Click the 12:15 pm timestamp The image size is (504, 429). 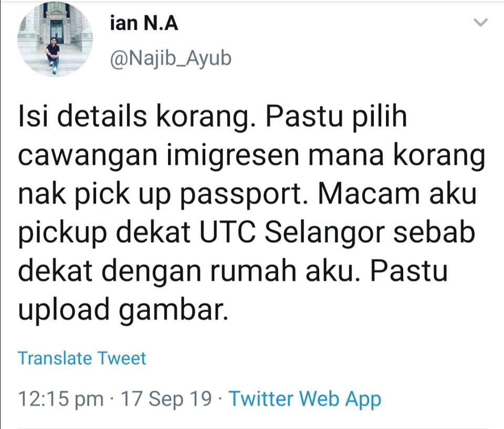click(x=61, y=399)
